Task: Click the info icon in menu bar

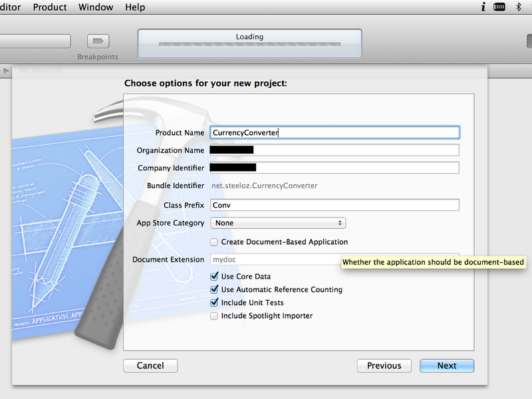Action: click(482, 7)
